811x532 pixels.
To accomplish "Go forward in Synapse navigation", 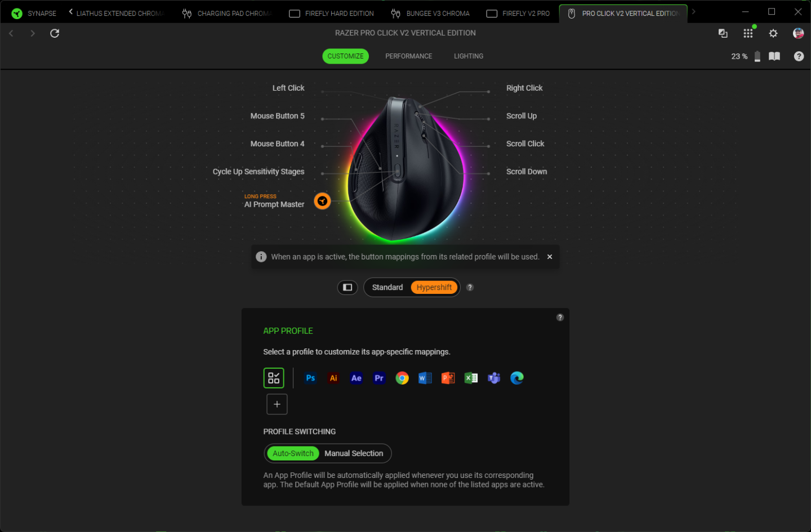I will (33, 33).
